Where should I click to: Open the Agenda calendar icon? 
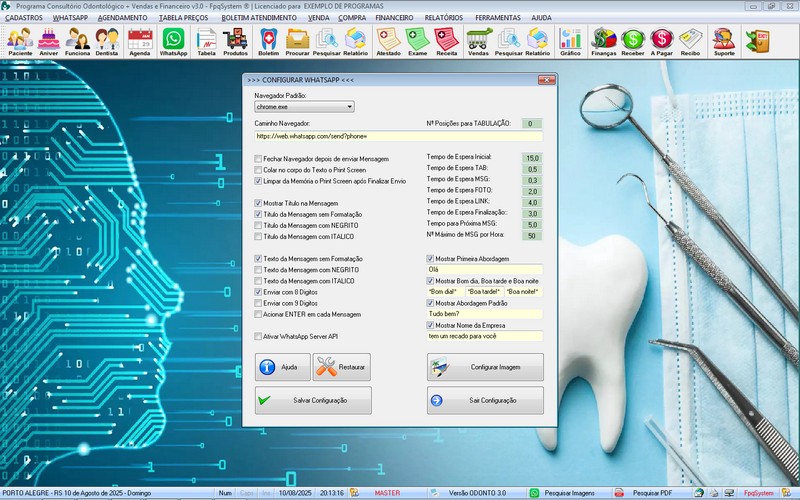140,41
